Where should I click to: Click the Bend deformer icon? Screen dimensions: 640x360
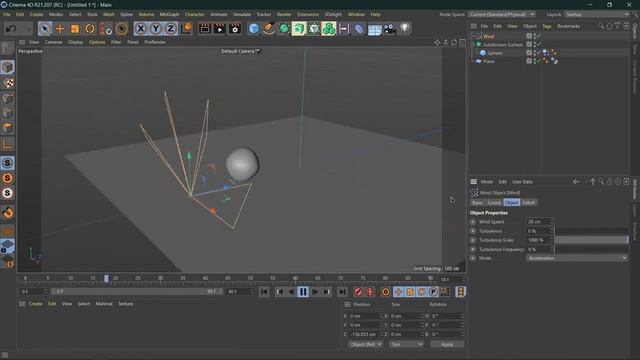coord(359,29)
